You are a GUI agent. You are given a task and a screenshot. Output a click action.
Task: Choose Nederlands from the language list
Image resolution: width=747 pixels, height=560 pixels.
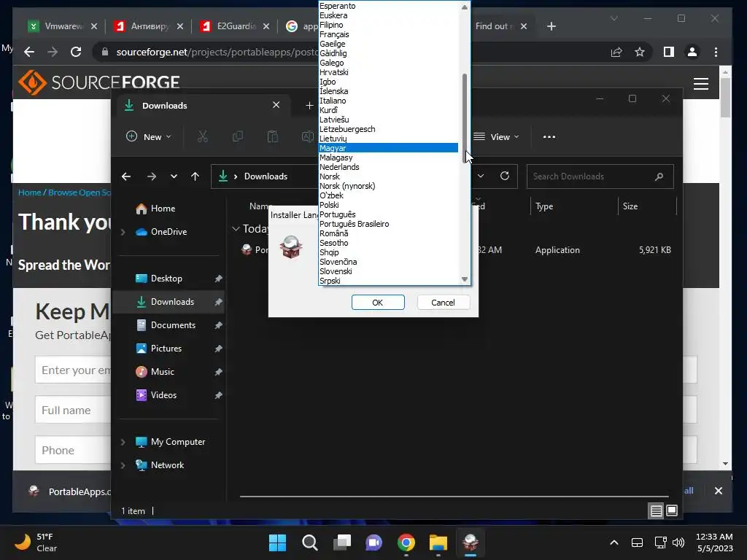pyautogui.click(x=388, y=167)
